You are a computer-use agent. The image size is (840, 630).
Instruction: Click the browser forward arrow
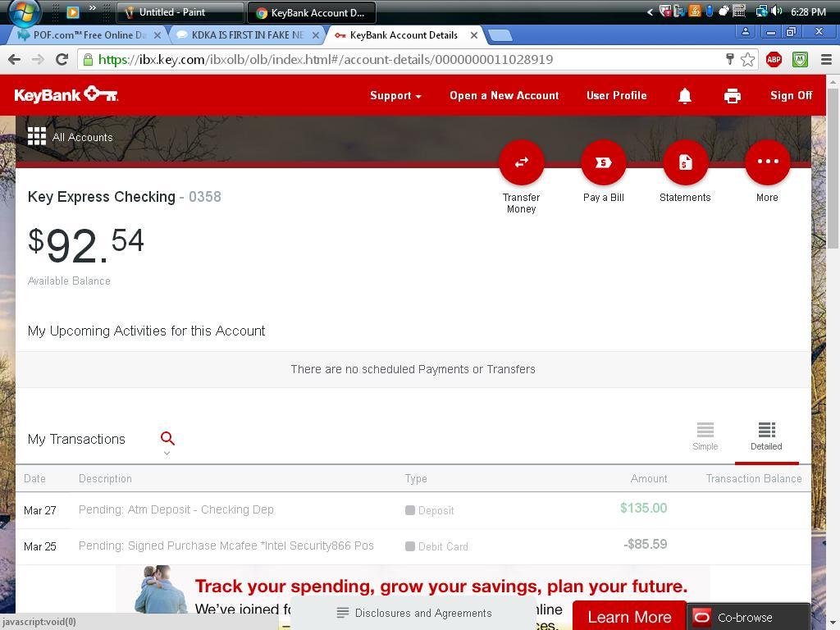[x=38, y=59]
